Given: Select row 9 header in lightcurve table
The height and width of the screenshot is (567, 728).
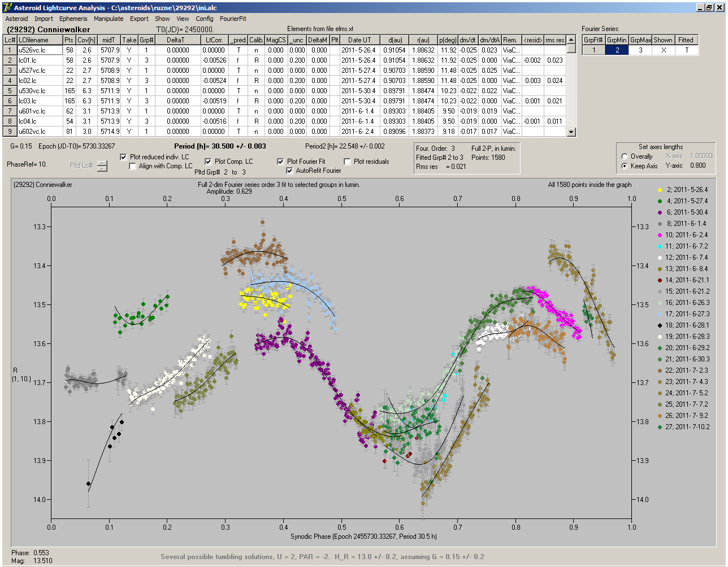Looking at the screenshot, I should click(x=10, y=132).
